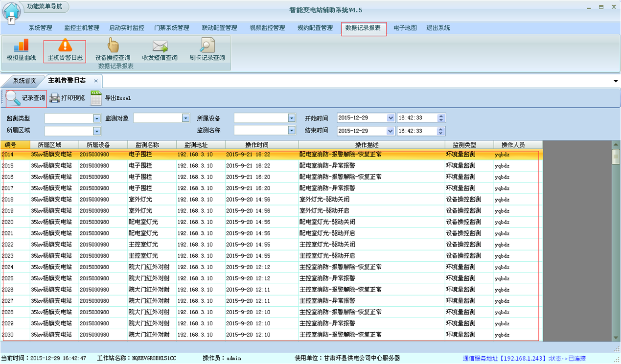Click the 主机告警日志 alarm log icon
The width and height of the screenshot is (621, 364).
point(65,50)
